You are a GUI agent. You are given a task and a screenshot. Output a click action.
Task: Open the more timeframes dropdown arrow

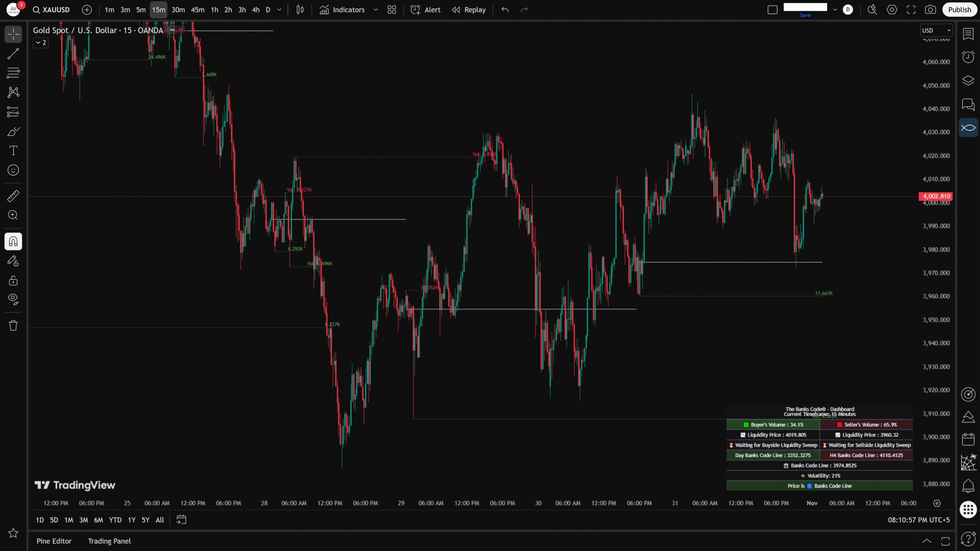(279, 10)
